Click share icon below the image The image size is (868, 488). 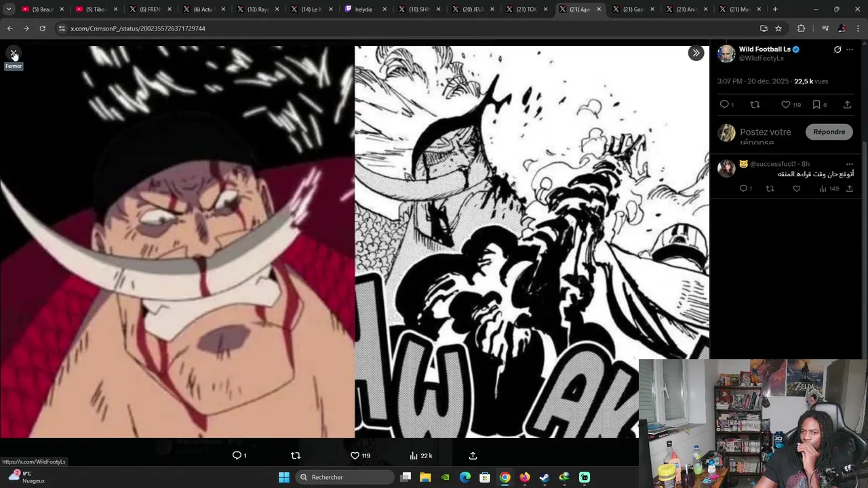point(473,455)
